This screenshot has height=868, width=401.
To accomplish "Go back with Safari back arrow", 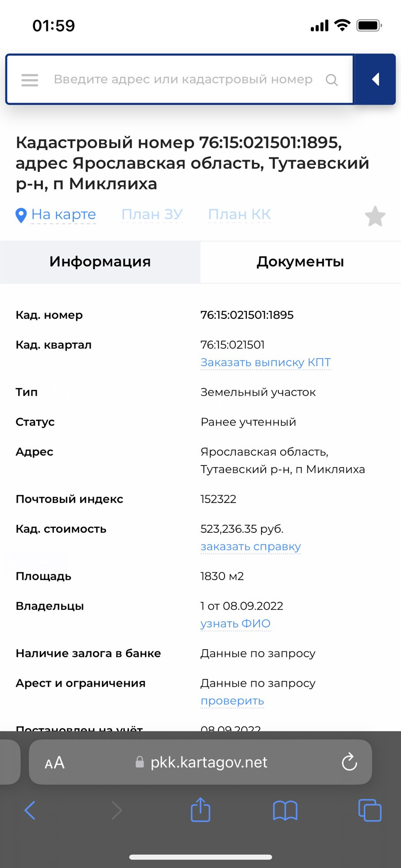I will click(30, 810).
